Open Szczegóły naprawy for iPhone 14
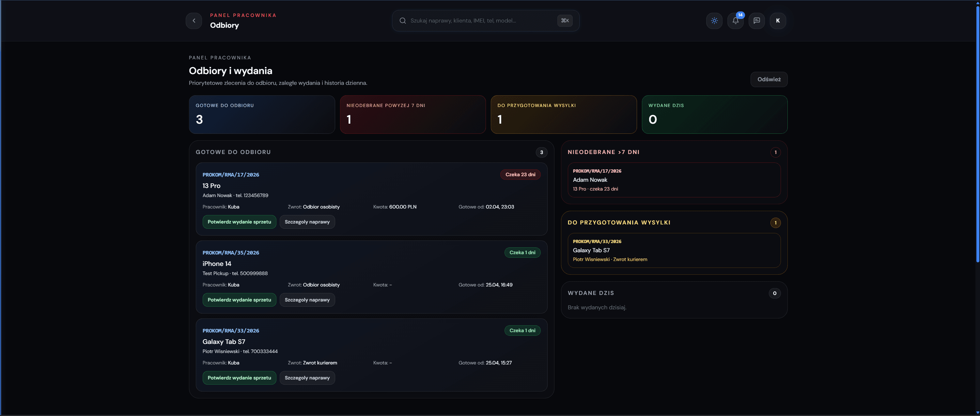This screenshot has width=980, height=416. coord(307,300)
